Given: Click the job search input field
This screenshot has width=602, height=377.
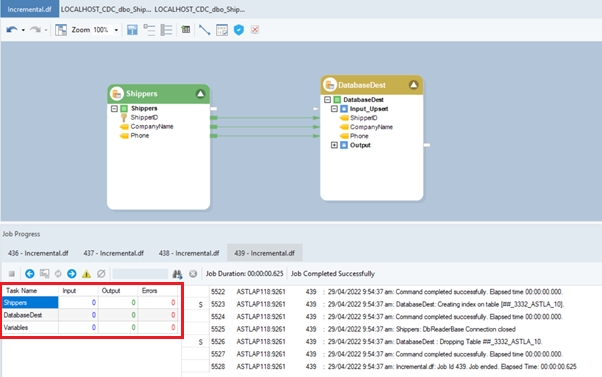Looking at the screenshot, I should click(140, 274).
